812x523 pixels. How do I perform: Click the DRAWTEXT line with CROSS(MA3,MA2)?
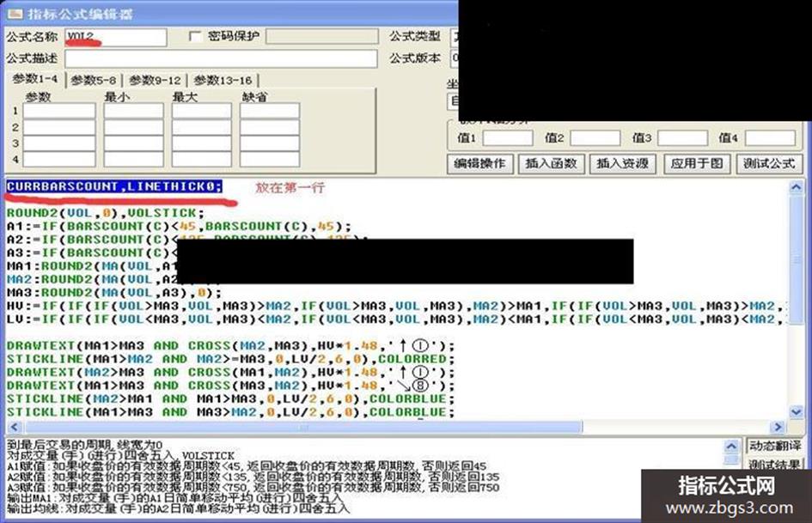click(x=230, y=386)
